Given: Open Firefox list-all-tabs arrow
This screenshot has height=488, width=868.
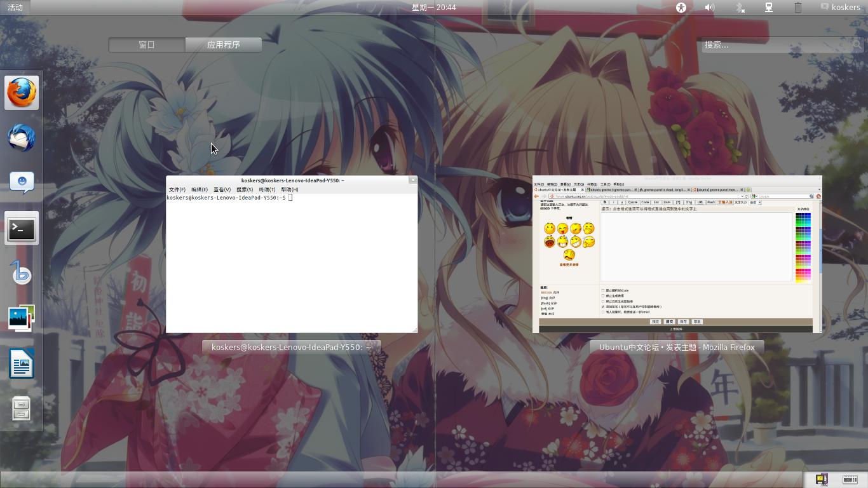Looking at the screenshot, I should point(818,189).
